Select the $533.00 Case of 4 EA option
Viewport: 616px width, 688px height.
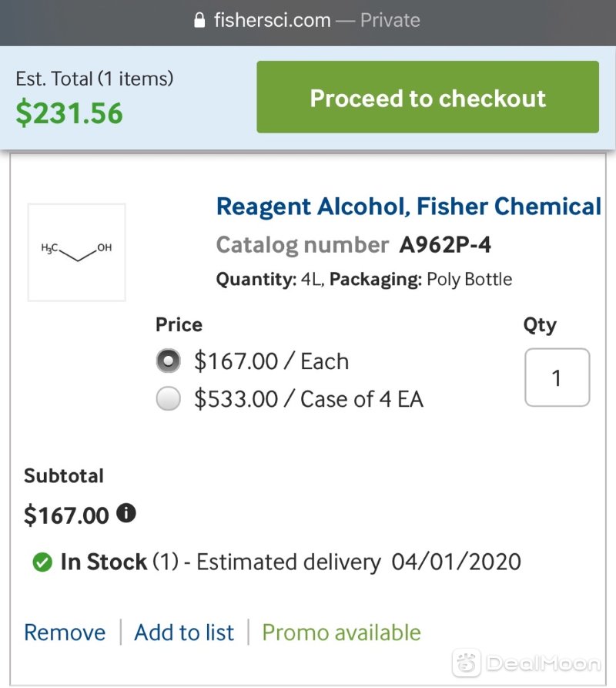tap(169, 398)
